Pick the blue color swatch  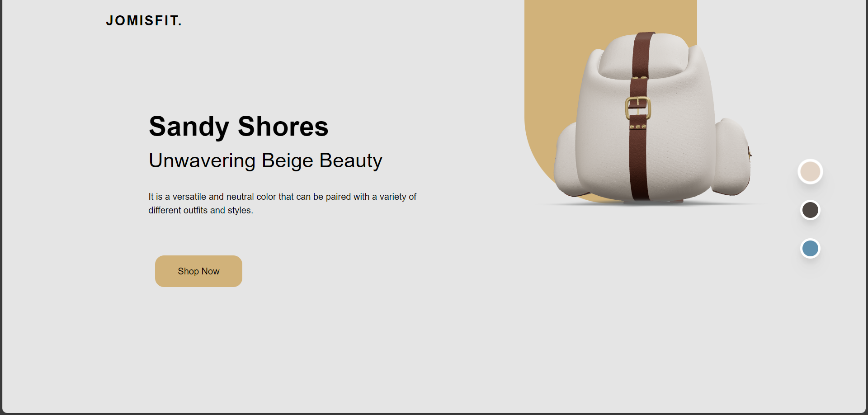click(x=810, y=249)
